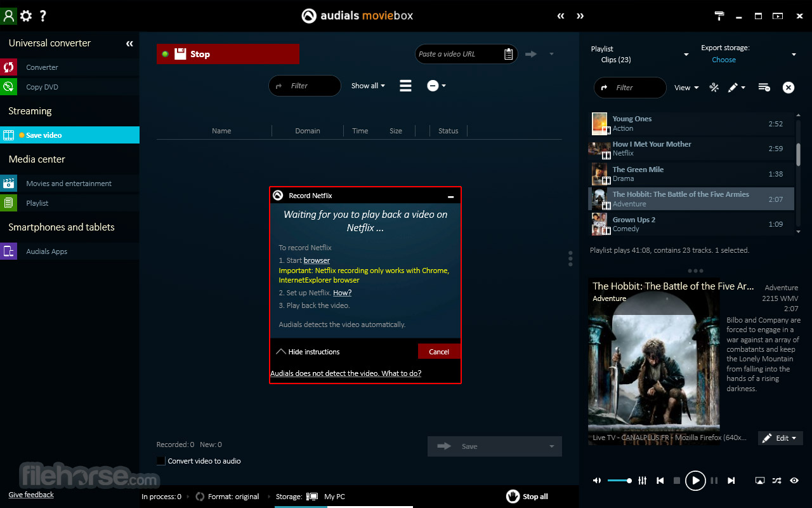This screenshot has height=508, width=812.
Task: Enable Convert video to audio checkbox
Action: click(161, 461)
